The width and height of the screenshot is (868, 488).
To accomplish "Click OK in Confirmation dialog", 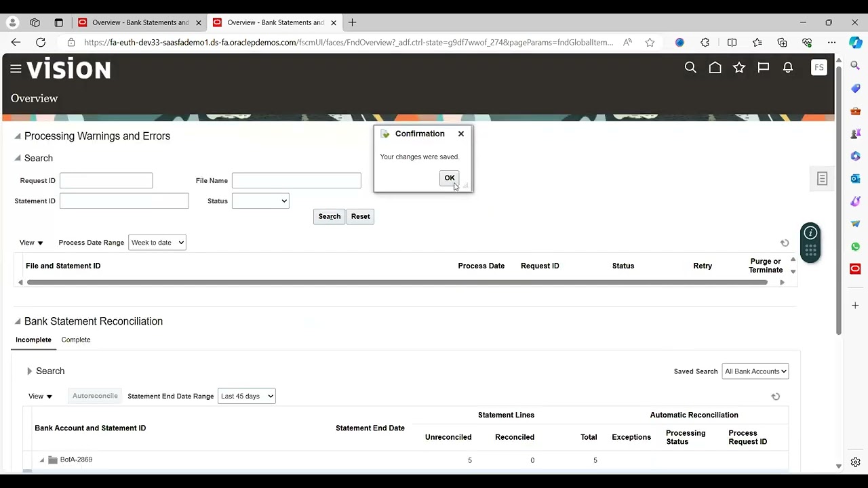I will pyautogui.click(x=450, y=178).
